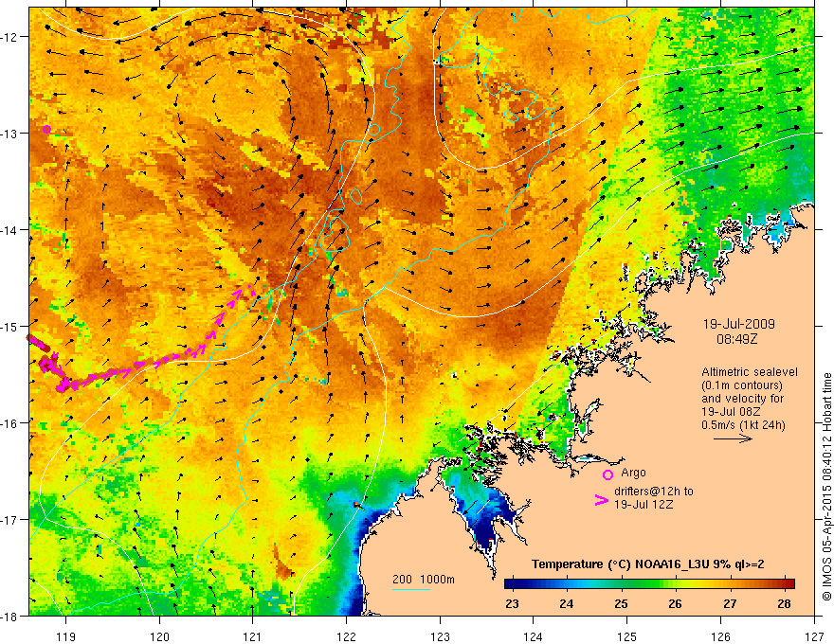Click the magenta Argo circle in the legend
Image resolution: width=834 pixels, height=644 pixels.
point(607,474)
